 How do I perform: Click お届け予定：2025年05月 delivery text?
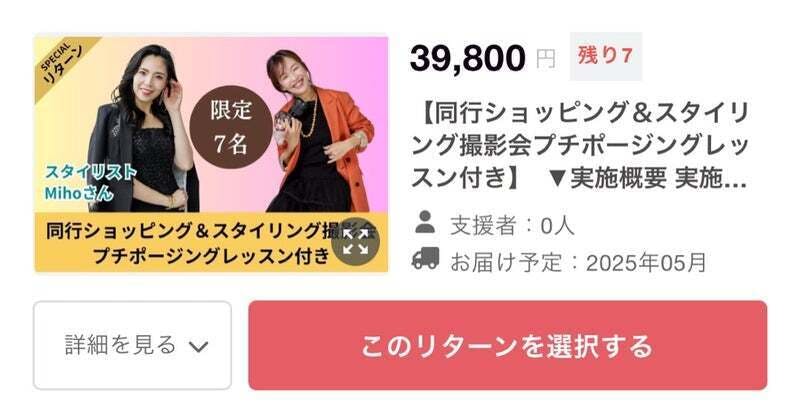pyautogui.click(x=578, y=262)
